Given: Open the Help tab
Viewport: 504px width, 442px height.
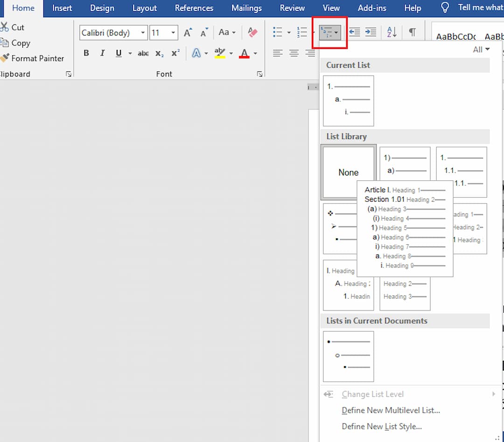Looking at the screenshot, I should point(413,8).
